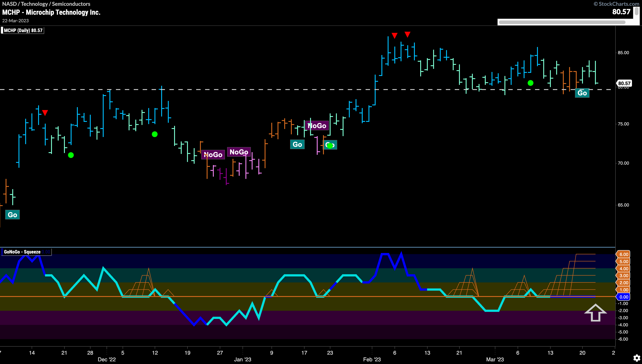Click the red triangle marker near 16 November
This screenshot has width=642, height=364.
pyautogui.click(x=45, y=113)
